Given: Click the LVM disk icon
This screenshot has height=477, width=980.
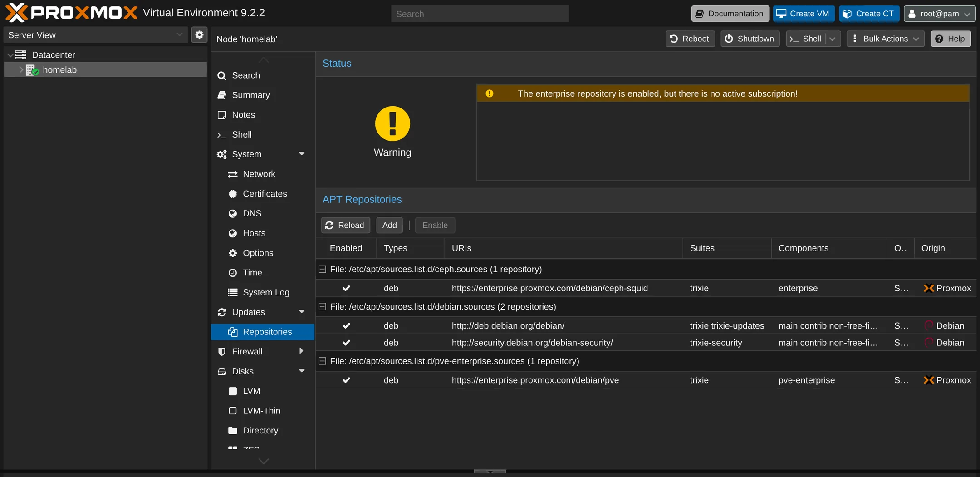Looking at the screenshot, I should click(233, 391).
